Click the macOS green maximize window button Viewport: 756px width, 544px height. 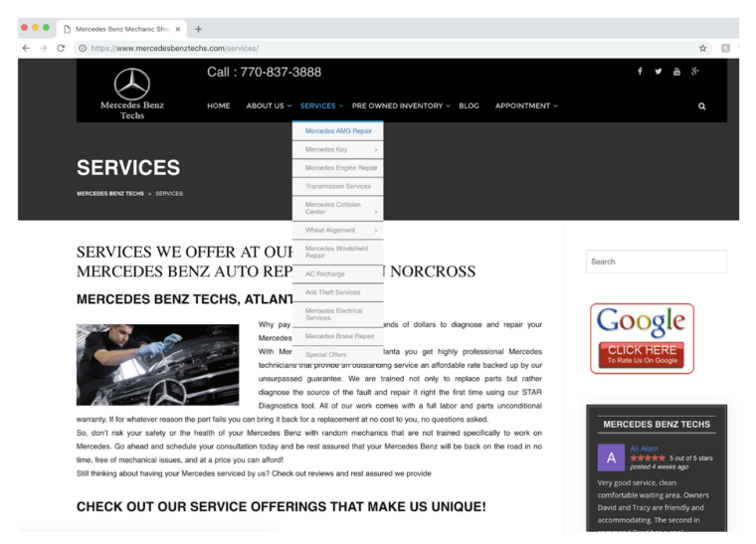(x=47, y=28)
